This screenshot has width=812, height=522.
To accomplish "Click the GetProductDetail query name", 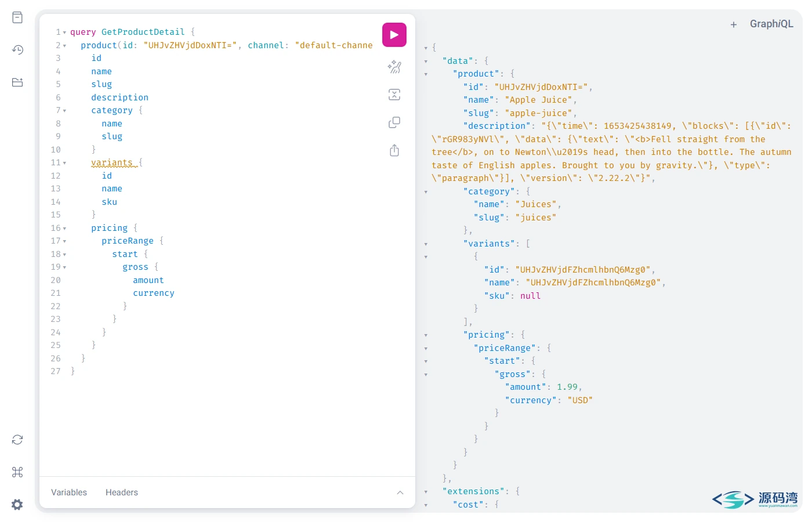I will point(143,32).
